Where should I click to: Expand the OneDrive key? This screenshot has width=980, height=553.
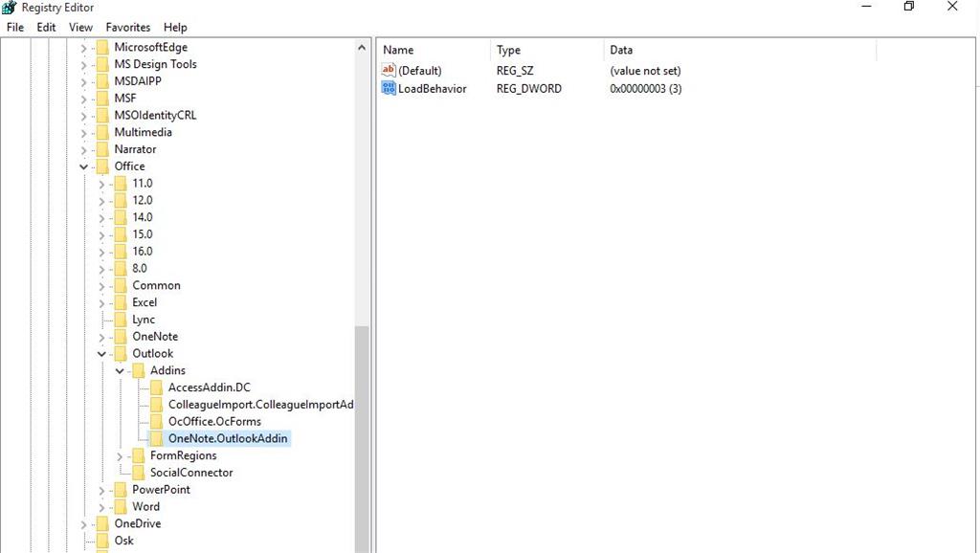[x=84, y=524]
